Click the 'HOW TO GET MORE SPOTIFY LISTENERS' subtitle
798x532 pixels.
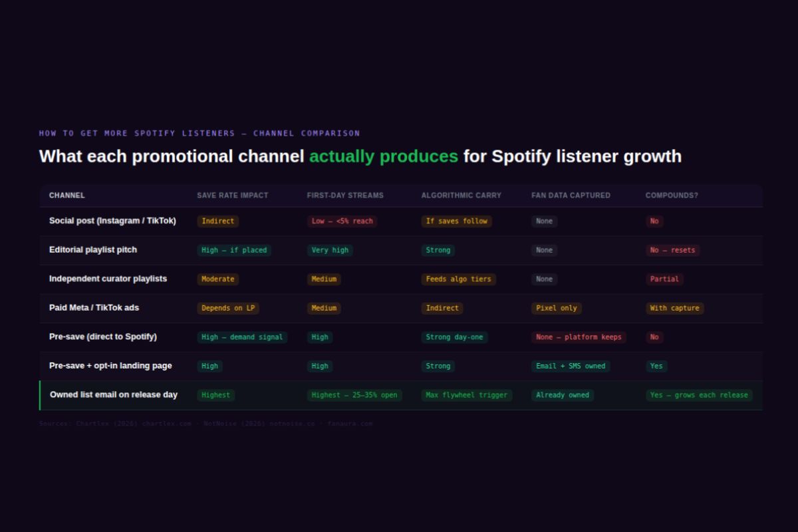[x=137, y=133]
